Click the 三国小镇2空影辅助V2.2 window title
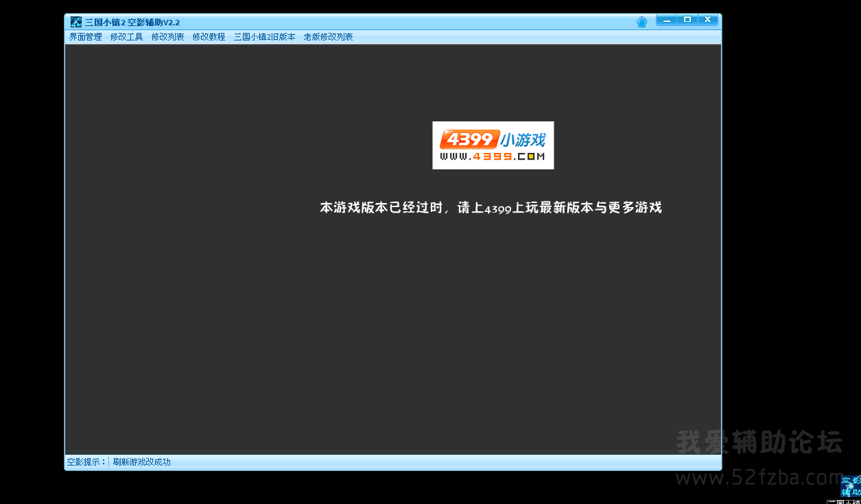The width and height of the screenshot is (861, 504). click(x=132, y=22)
